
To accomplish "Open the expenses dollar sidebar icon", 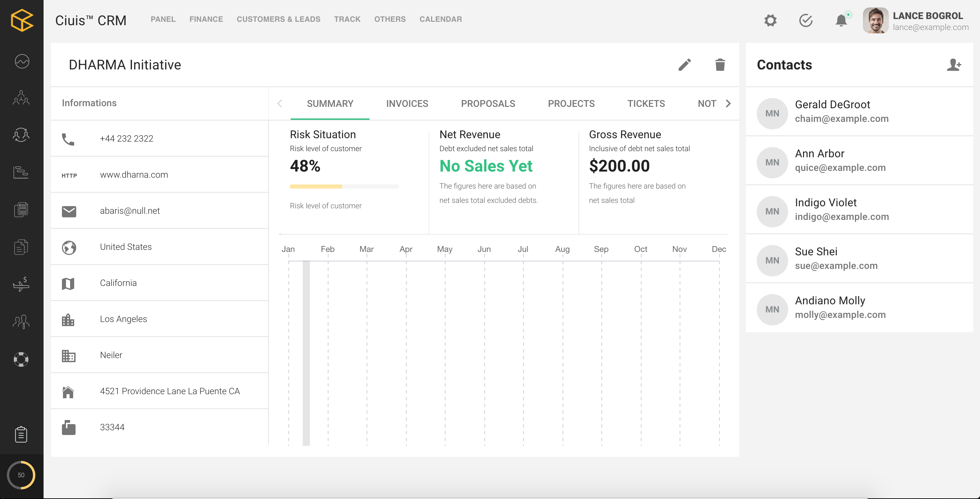I will 21,284.
